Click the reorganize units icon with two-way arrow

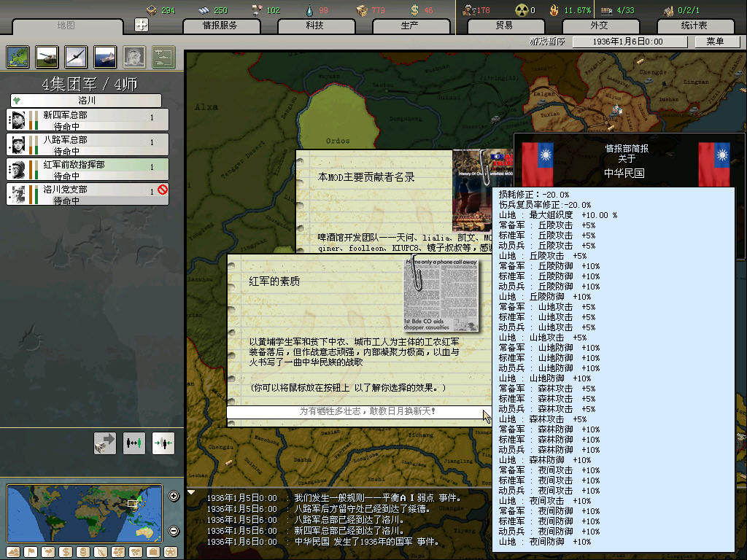pos(133,443)
